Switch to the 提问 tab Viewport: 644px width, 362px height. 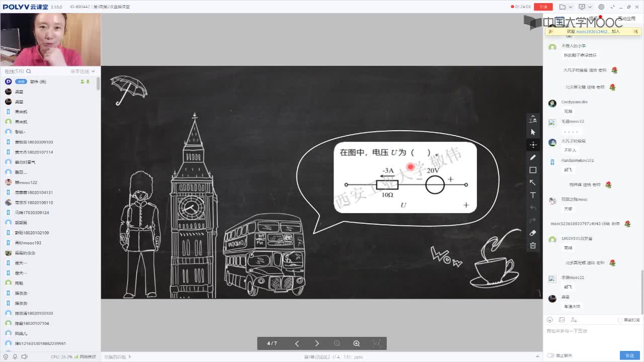click(593, 19)
